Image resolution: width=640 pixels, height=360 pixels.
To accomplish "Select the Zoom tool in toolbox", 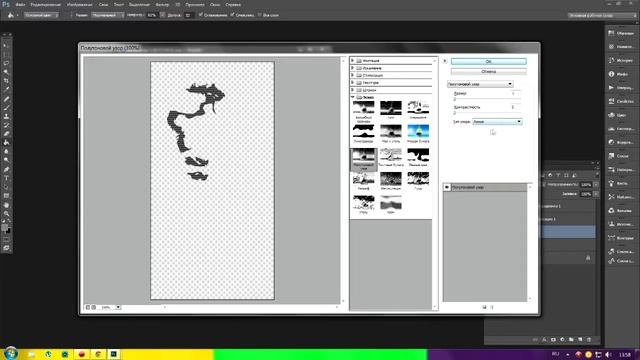I will click(6, 213).
